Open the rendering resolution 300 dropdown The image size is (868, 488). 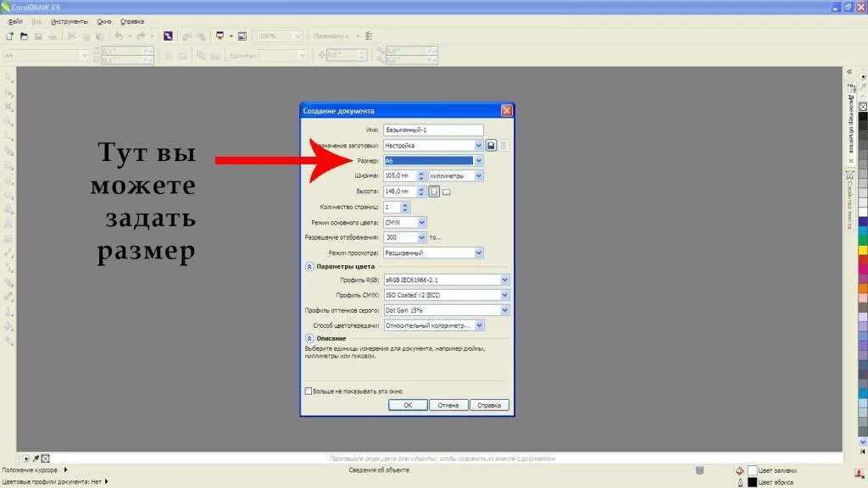tap(422, 237)
